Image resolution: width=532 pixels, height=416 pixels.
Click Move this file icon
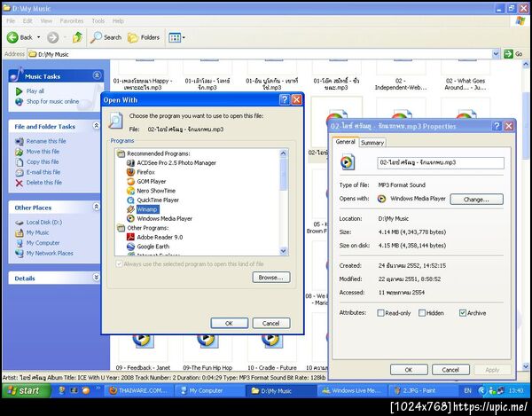click(x=20, y=152)
